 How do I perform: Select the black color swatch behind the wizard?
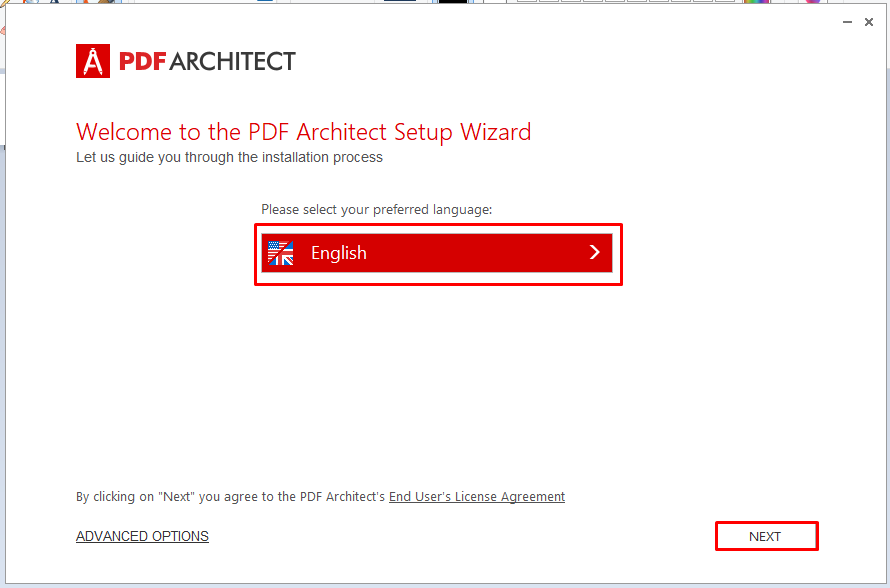[453, 1]
